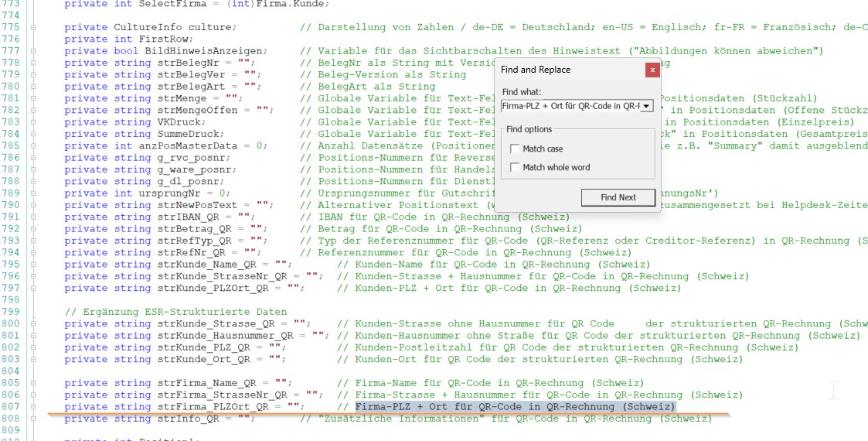The image size is (868, 441).
Task: Toggle fold marker on line 800
Action: pyautogui.click(x=33, y=324)
